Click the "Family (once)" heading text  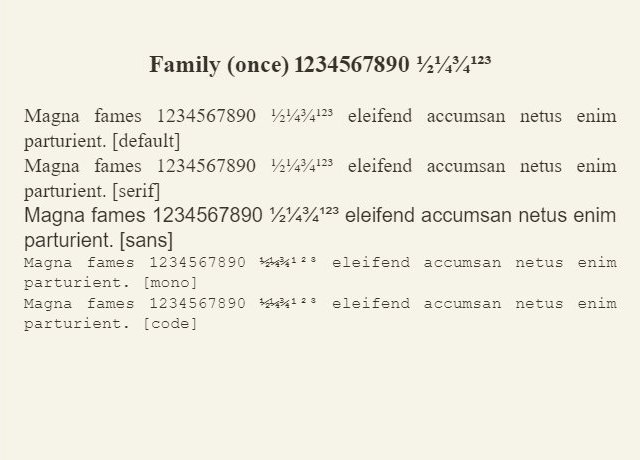click(x=218, y=65)
